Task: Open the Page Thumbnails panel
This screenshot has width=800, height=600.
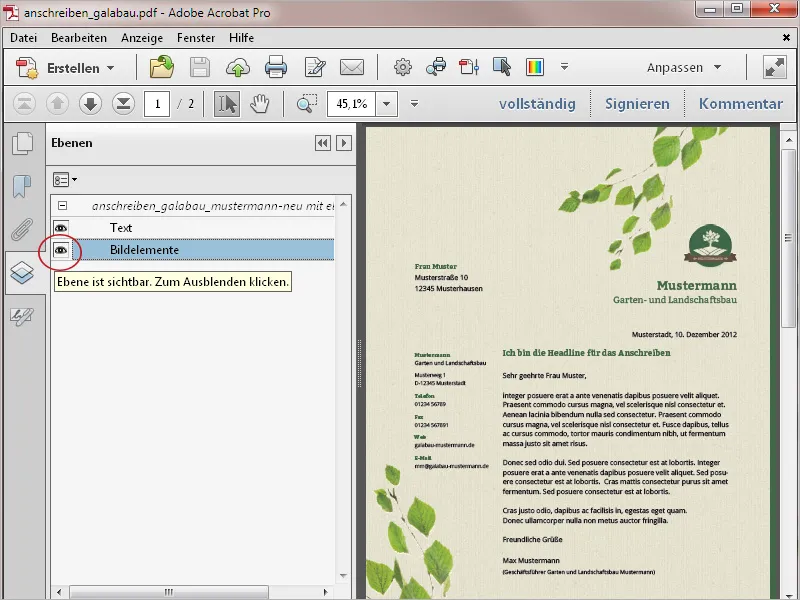Action: (x=22, y=145)
